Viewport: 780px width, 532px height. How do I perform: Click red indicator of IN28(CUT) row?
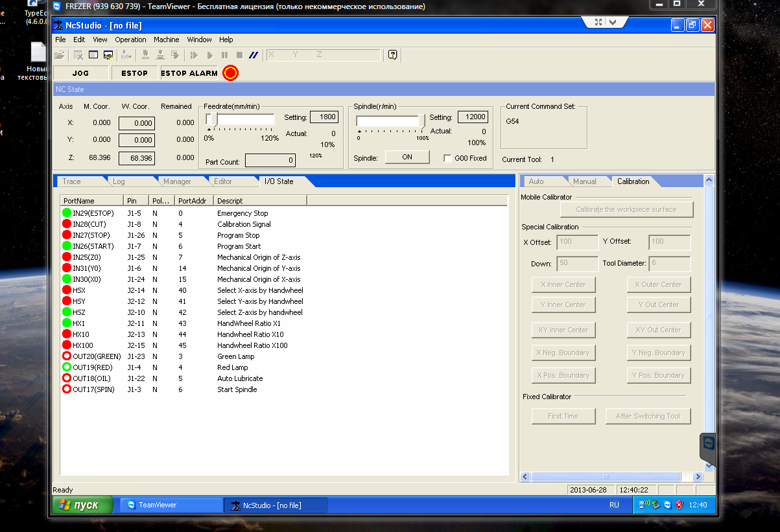66,224
